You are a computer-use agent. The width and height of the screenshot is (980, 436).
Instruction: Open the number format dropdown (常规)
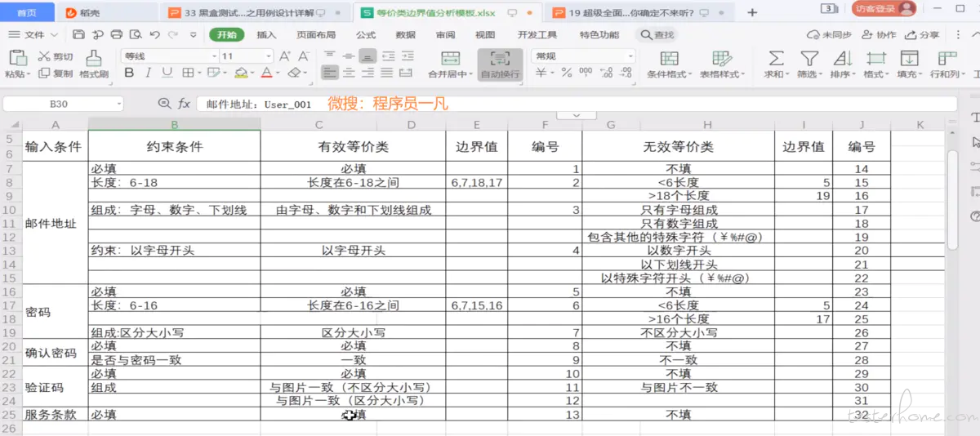point(630,56)
